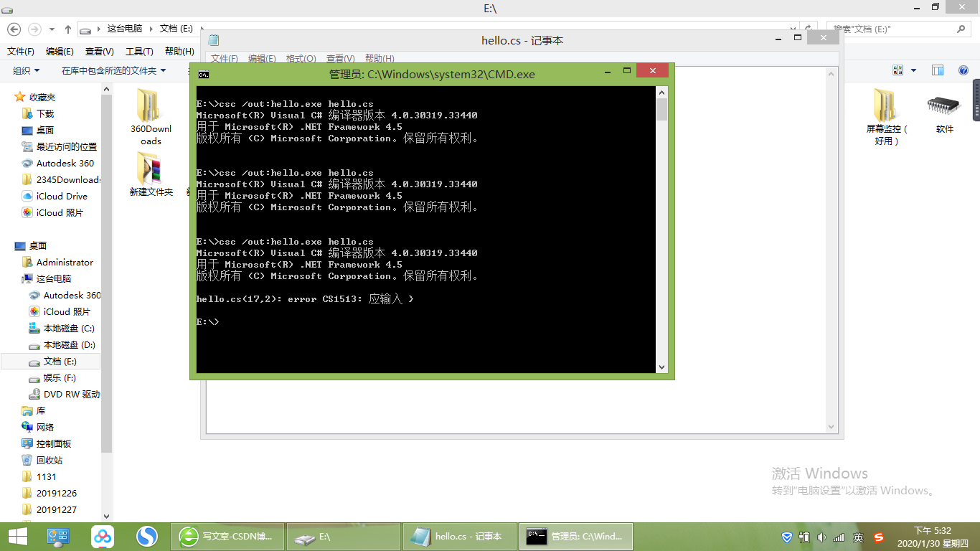This screenshot has width=980, height=551.
Task: Click the magnifier icon in Explorer search
Action: tap(962, 29)
